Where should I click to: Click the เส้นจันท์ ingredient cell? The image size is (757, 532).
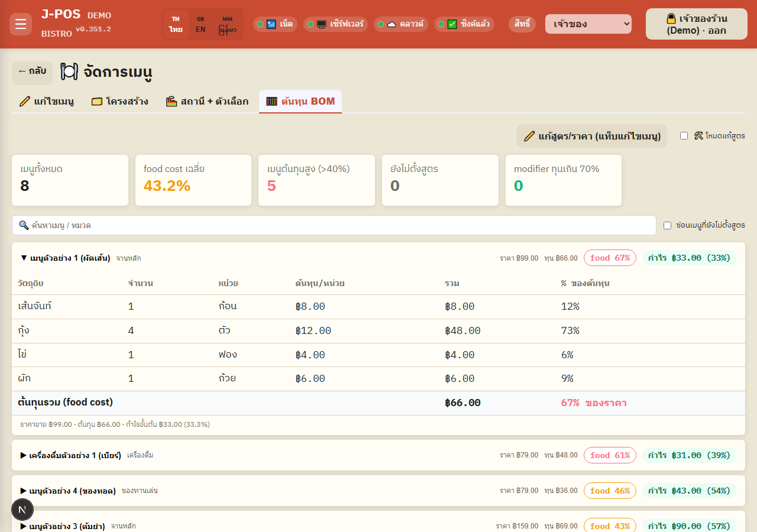coord(35,306)
